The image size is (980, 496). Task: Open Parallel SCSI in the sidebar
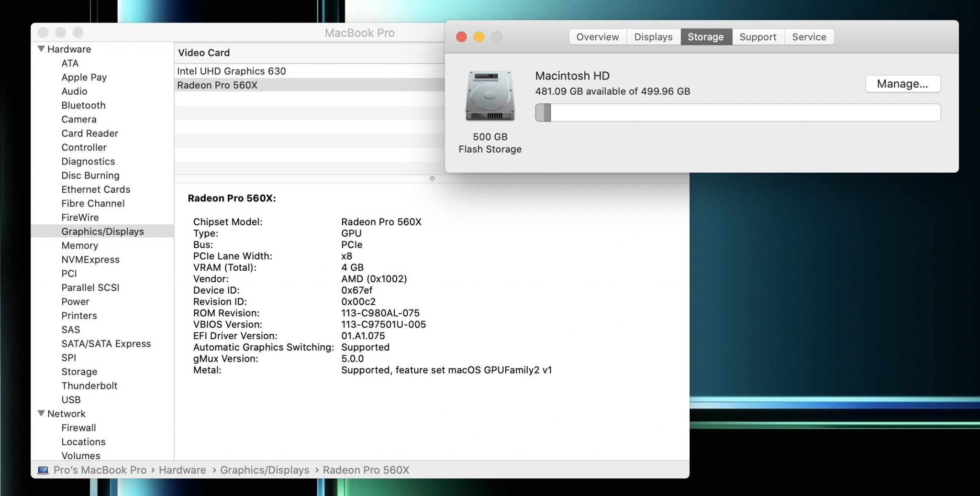coord(90,288)
